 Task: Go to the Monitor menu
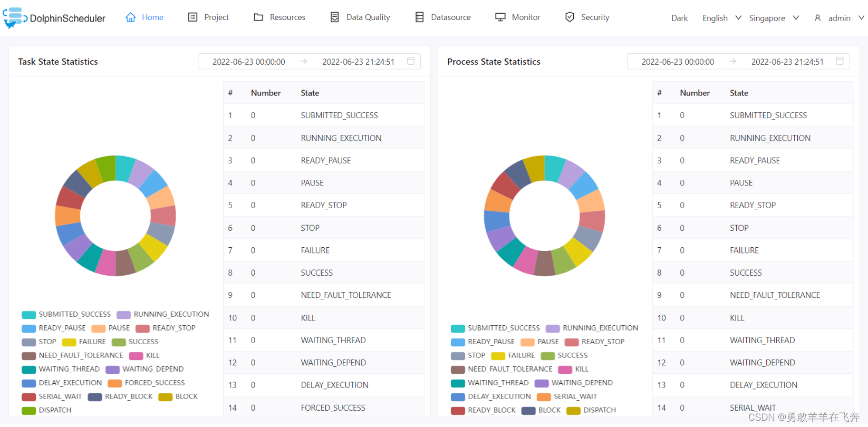tap(526, 17)
